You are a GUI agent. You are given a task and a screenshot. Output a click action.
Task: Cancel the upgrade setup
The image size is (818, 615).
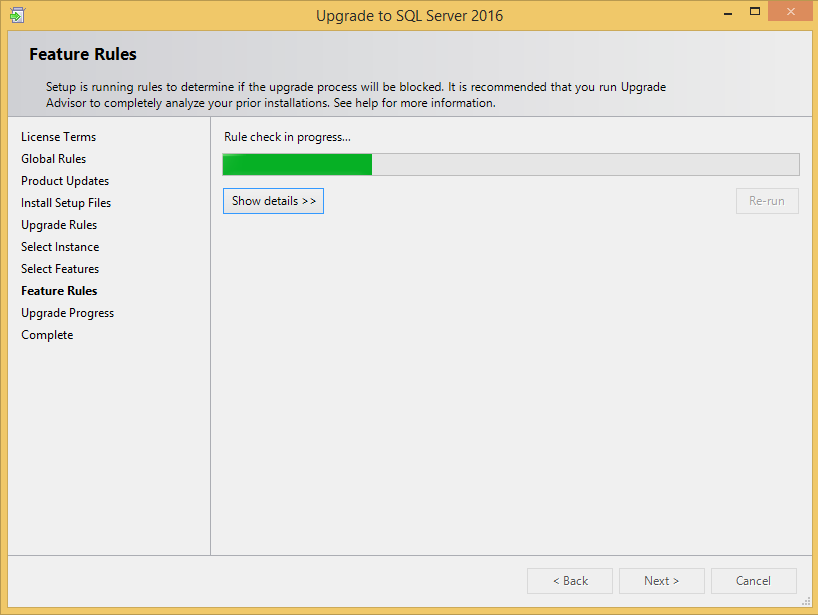coord(753,581)
